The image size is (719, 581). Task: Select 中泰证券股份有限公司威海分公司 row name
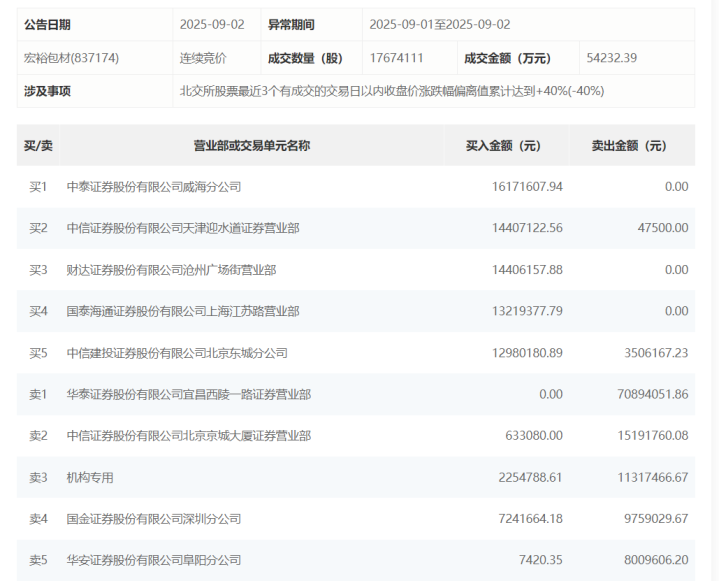(154, 187)
